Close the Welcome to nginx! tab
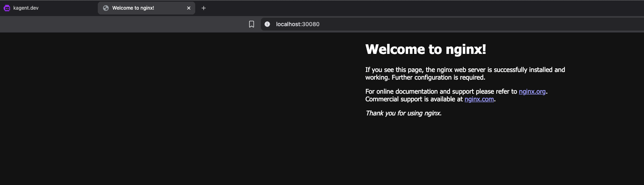This screenshot has height=185, width=644. [189, 8]
